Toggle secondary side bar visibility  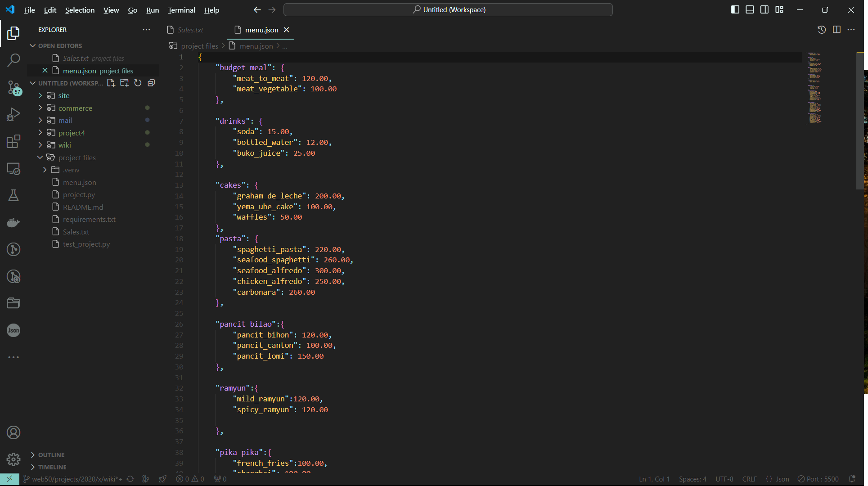pos(765,9)
